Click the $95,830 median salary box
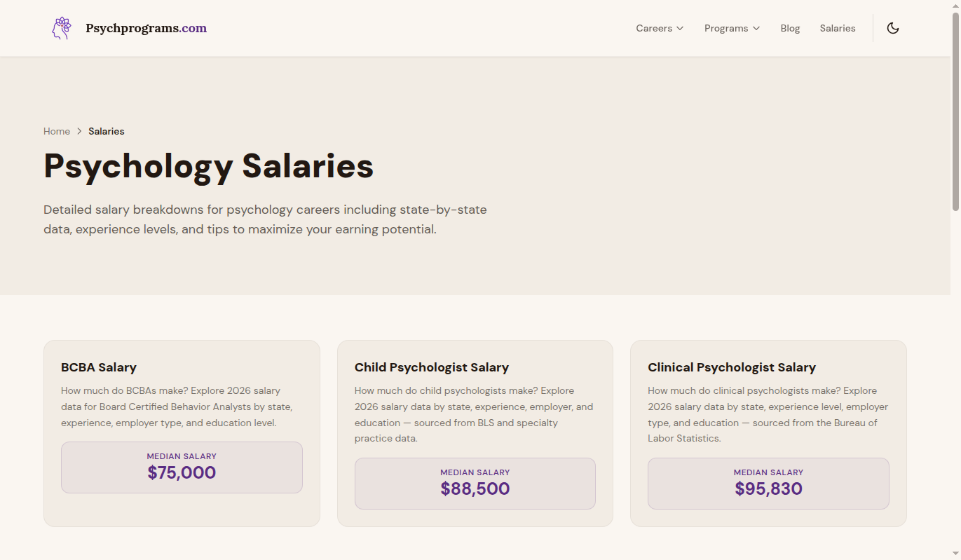Image resolution: width=961 pixels, height=560 pixels. [x=768, y=483]
